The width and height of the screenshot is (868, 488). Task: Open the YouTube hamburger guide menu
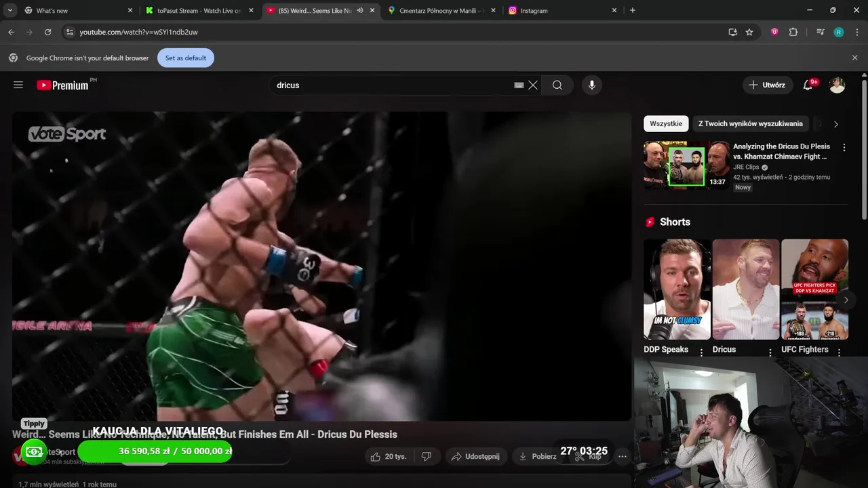point(18,85)
